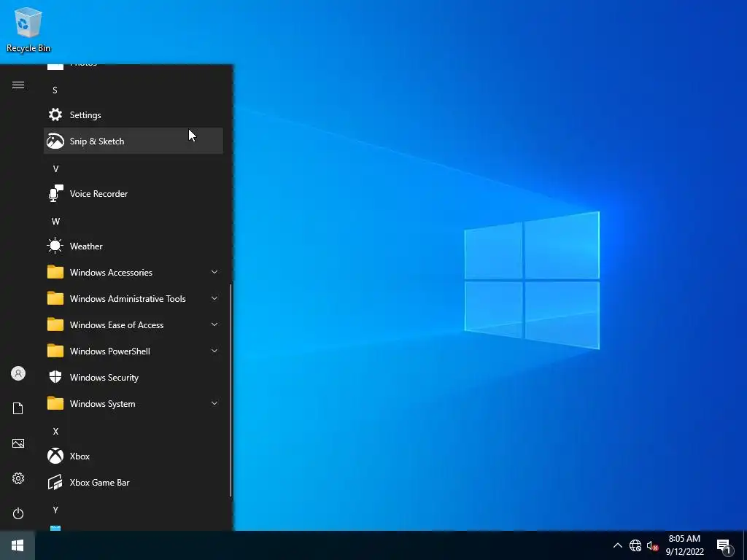Click the Windows Start button
747x560 pixels.
[x=18, y=545]
